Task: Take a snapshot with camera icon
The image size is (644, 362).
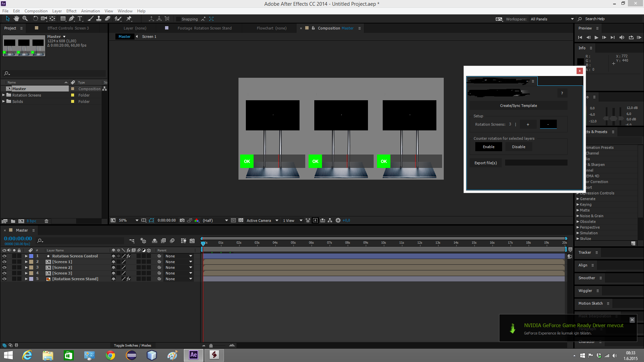Action: click(x=182, y=221)
